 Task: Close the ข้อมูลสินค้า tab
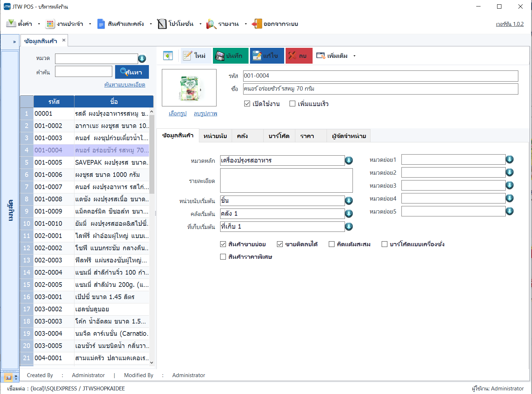click(x=64, y=40)
